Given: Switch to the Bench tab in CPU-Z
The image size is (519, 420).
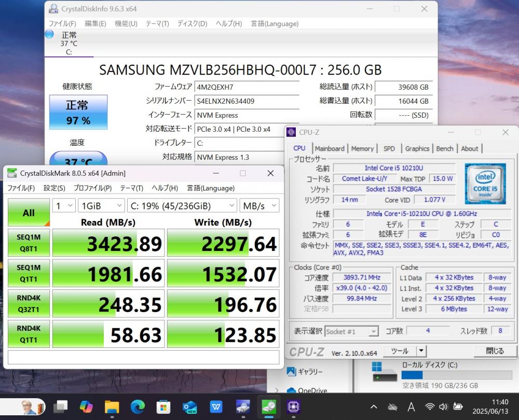Looking at the screenshot, I should (445, 148).
